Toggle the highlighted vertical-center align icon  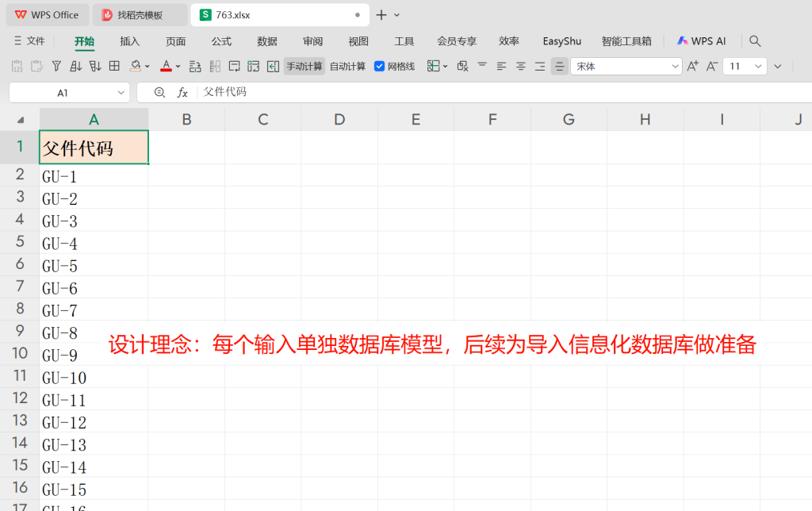pyautogui.click(x=559, y=67)
